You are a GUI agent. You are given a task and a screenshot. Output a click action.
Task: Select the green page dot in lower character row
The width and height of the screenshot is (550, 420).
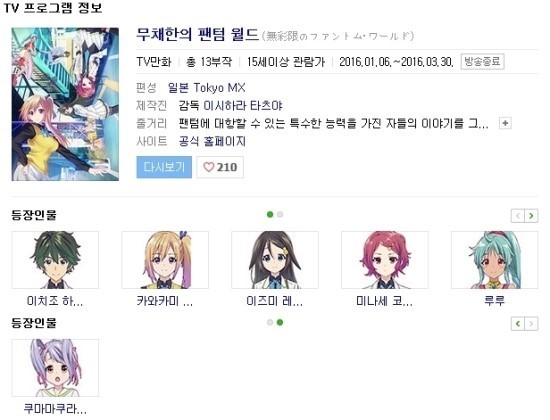280,322
